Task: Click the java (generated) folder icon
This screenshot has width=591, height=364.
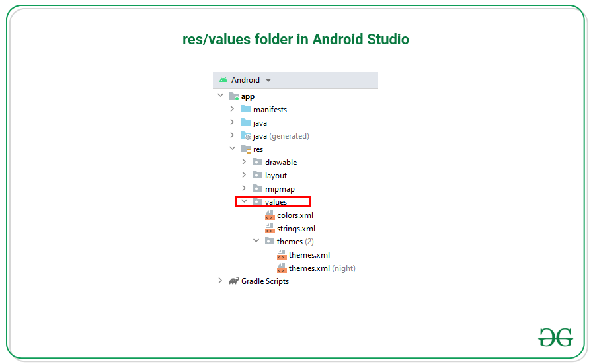Action: coord(246,135)
